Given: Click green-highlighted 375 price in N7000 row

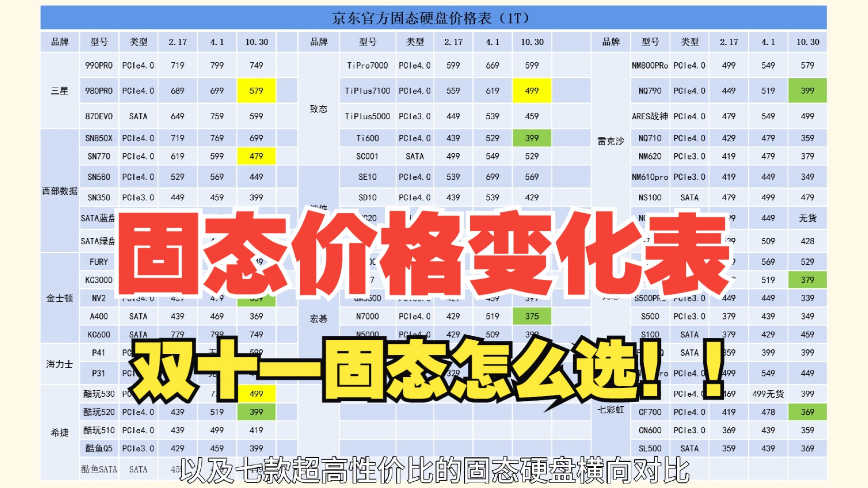Looking at the screenshot, I should click(532, 317).
